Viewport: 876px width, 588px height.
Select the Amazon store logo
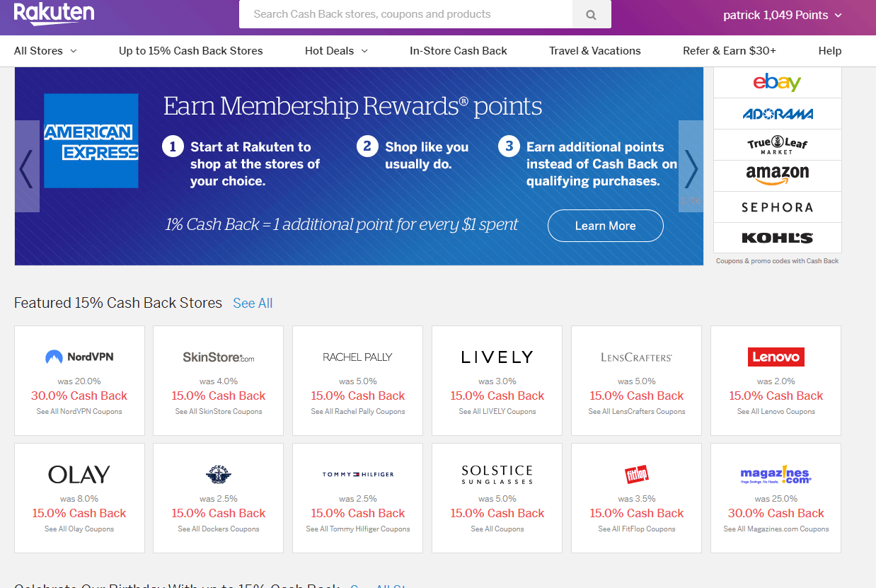click(x=777, y=175)
